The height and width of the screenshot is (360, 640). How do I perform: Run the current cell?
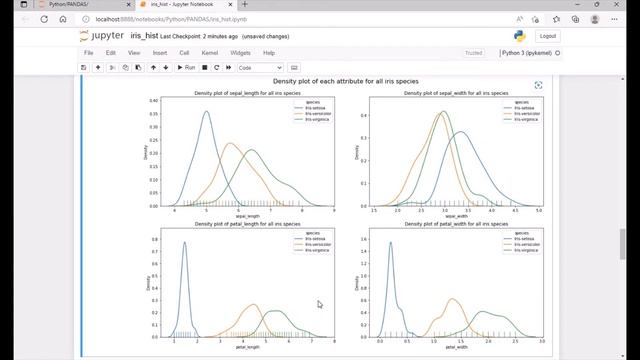coord(186,68)
